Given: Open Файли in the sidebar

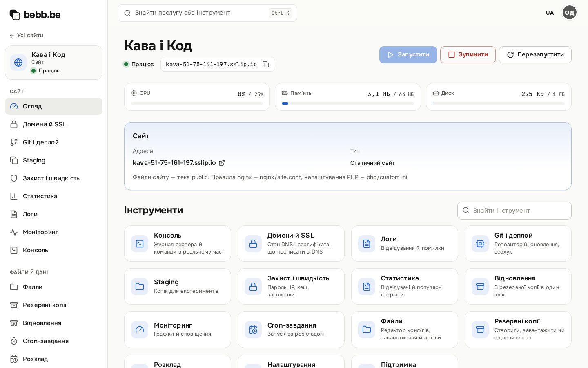Looking at the screenshot, I should pyautogui.click(x=53, y=287).
